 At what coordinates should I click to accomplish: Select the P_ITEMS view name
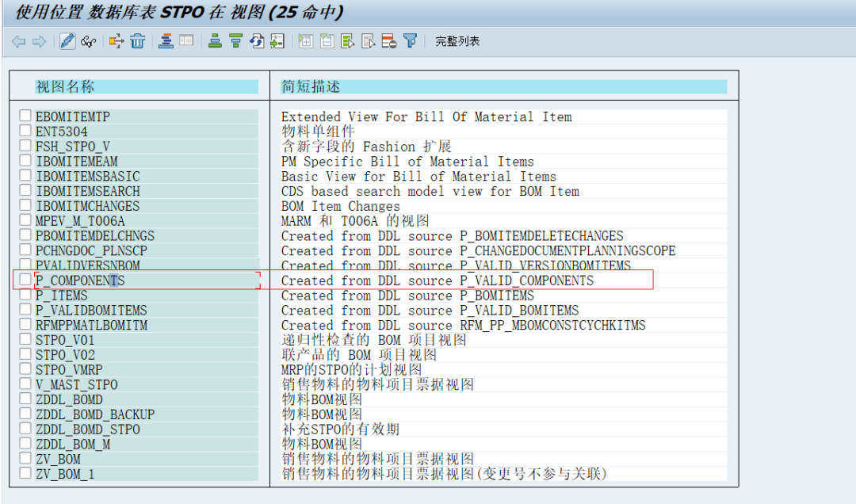pyautogui.click(x=62, y=296)
